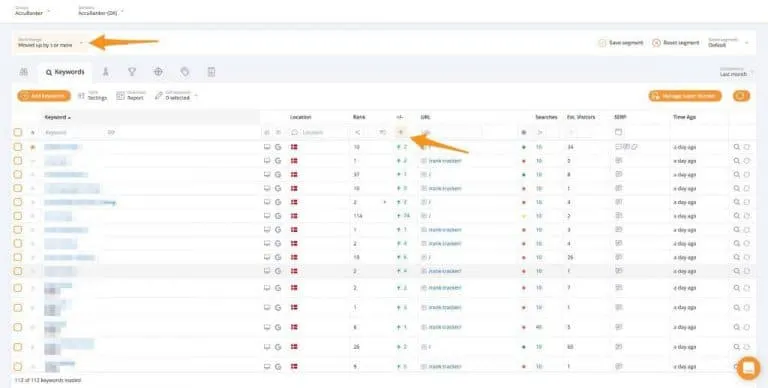Tick the checkbox for the rank 37 keyword row

[18, 174]
